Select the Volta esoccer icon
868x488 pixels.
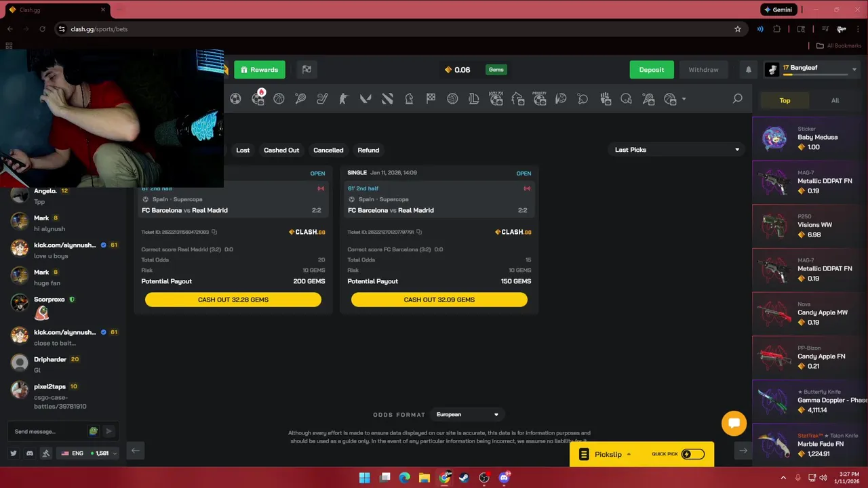point(496,98)
